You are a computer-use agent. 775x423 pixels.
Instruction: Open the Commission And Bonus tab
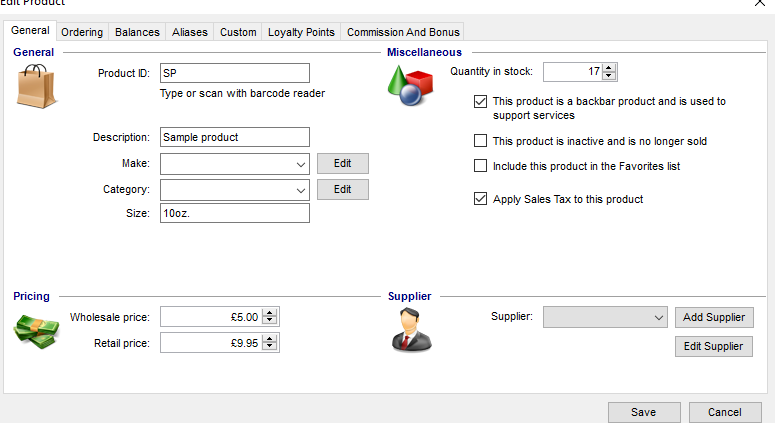coord(403,32)
